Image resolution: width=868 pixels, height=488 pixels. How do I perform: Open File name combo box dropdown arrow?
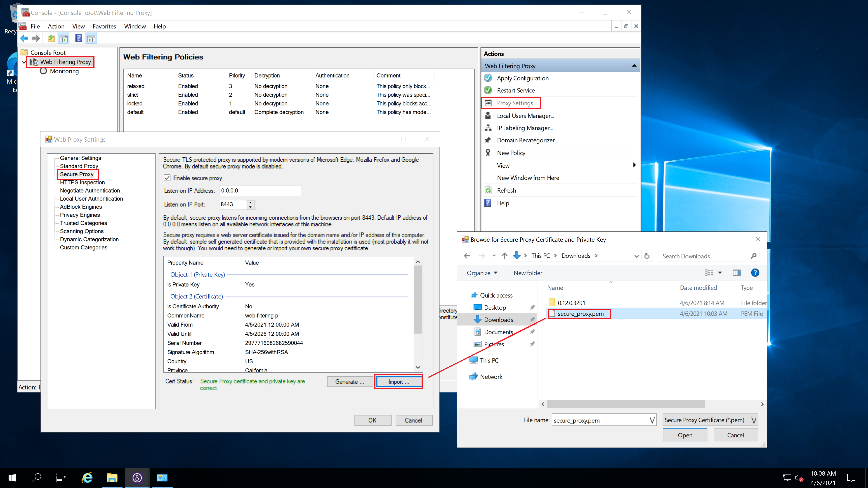click(652, 420)
